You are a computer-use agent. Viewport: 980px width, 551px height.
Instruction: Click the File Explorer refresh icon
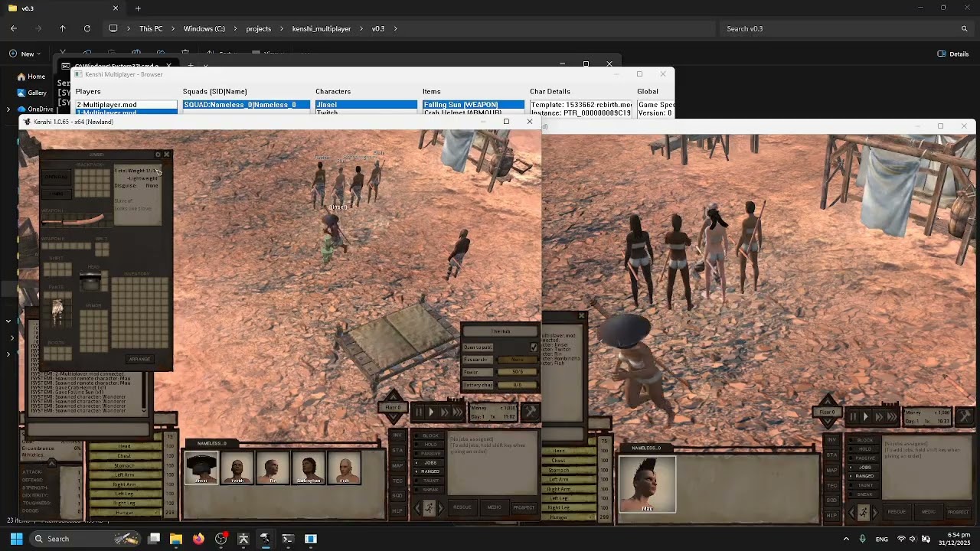coord(87,28)
